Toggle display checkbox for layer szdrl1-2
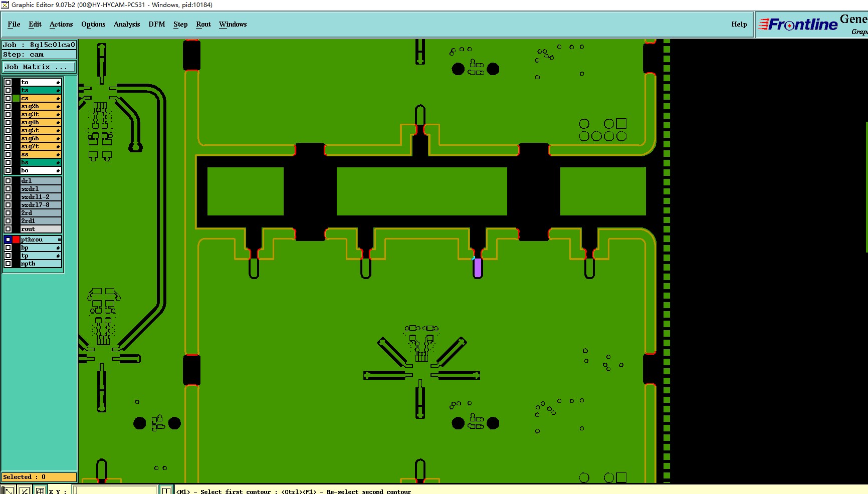The width and height of the screenshot is (868, 494). pos(8,197)
